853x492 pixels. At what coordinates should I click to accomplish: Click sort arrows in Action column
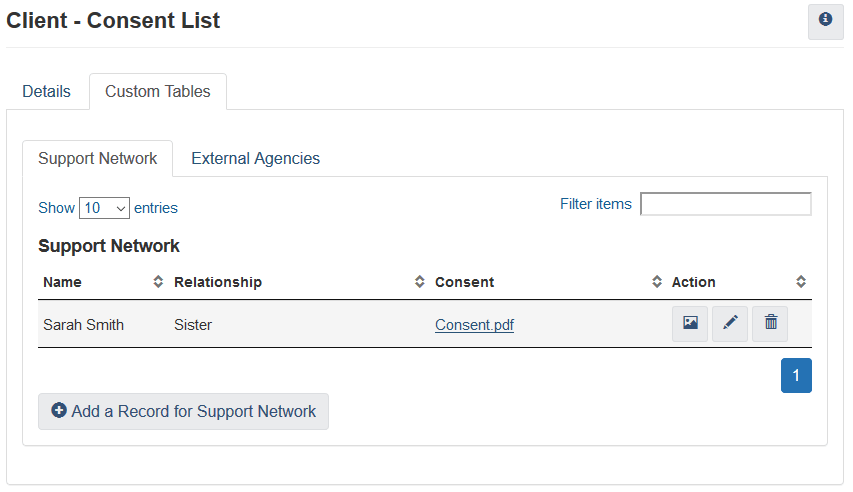(x=801, y=281)
